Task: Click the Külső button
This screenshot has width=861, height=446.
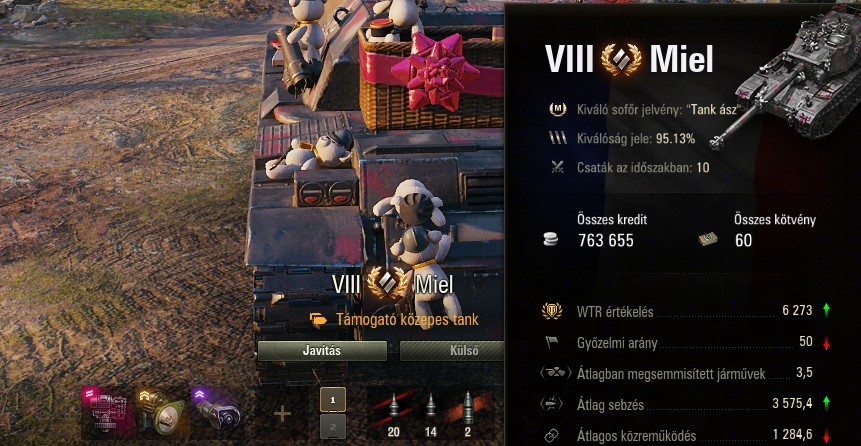Action: [x=451, y=350]
